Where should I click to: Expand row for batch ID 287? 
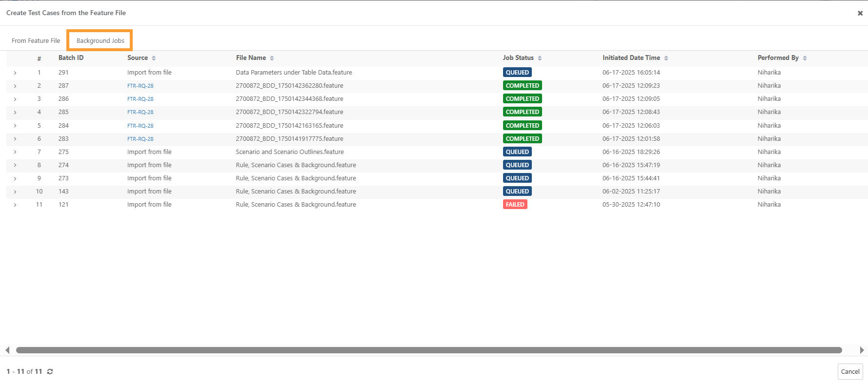[15, 86]
